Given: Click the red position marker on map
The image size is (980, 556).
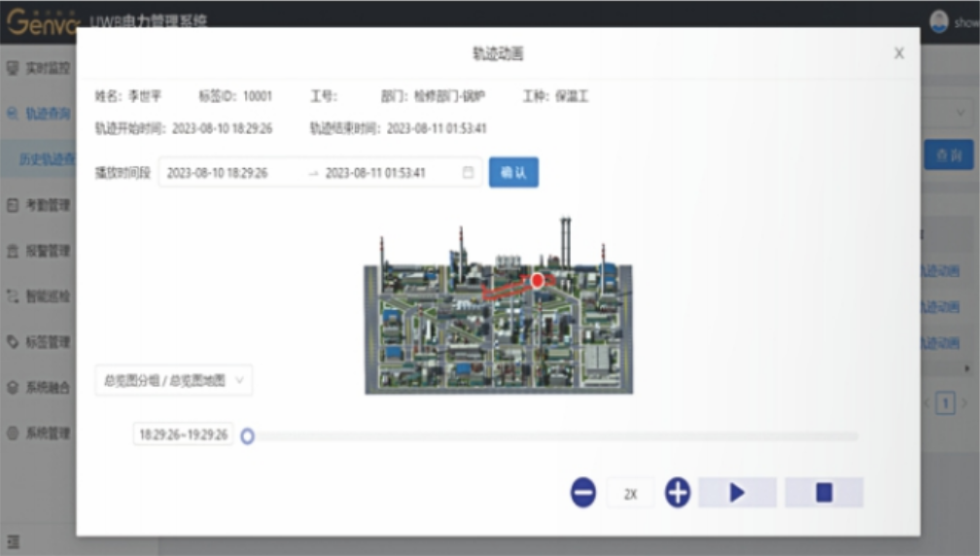Looking at the screenshot, I should (538, 281).
